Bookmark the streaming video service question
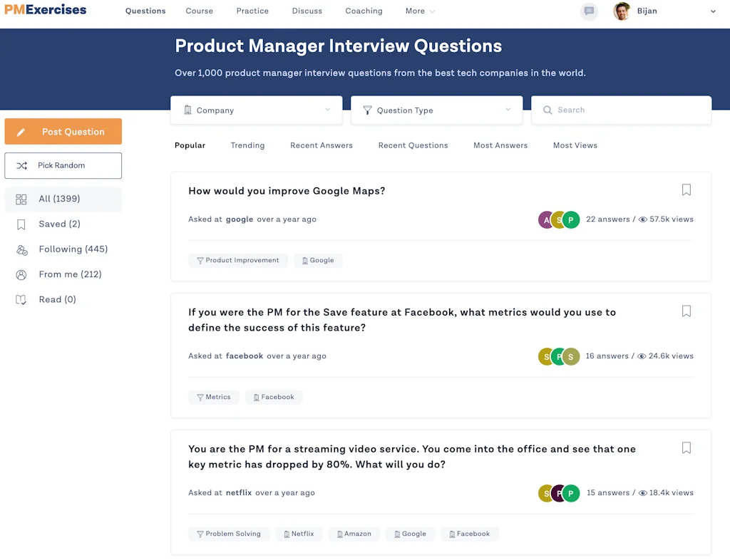This screenshot has width=730, height=560. 686,448
